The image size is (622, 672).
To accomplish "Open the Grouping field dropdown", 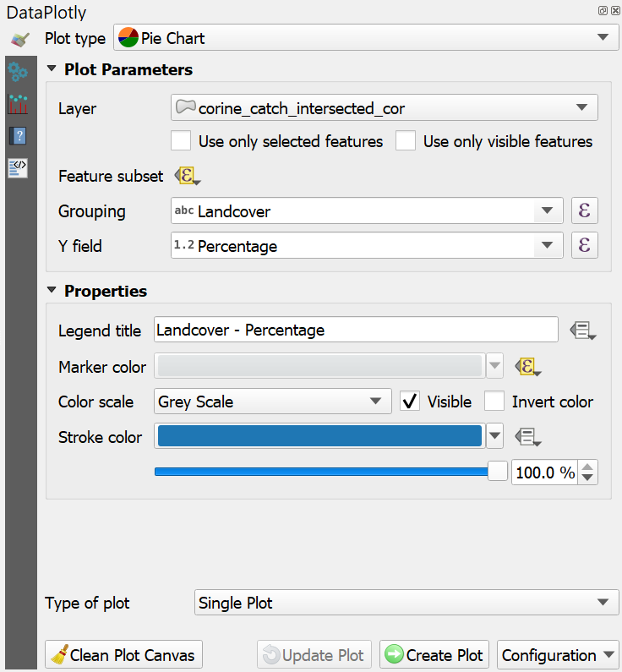I will (367, 210).
